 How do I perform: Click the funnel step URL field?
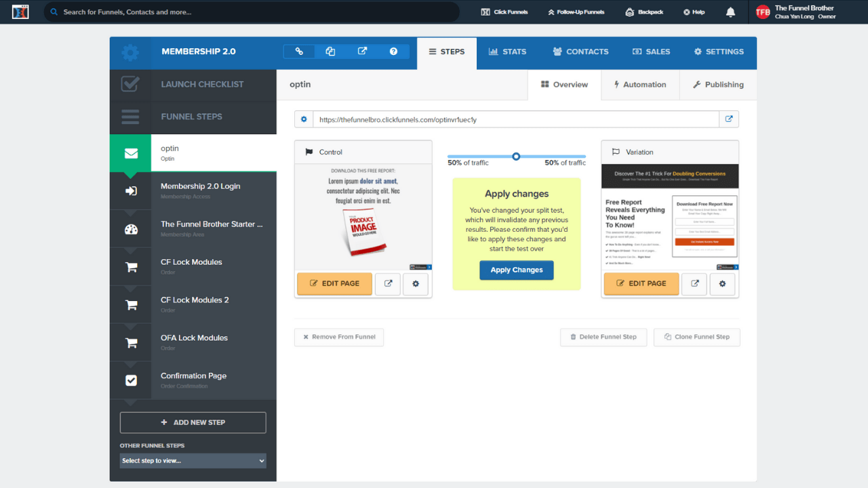click(516, 119)
